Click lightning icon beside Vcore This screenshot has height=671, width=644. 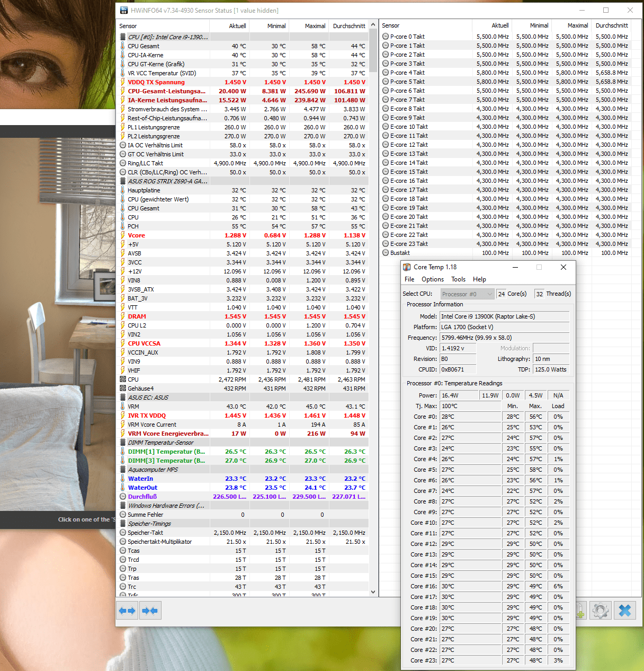(123, 235)
